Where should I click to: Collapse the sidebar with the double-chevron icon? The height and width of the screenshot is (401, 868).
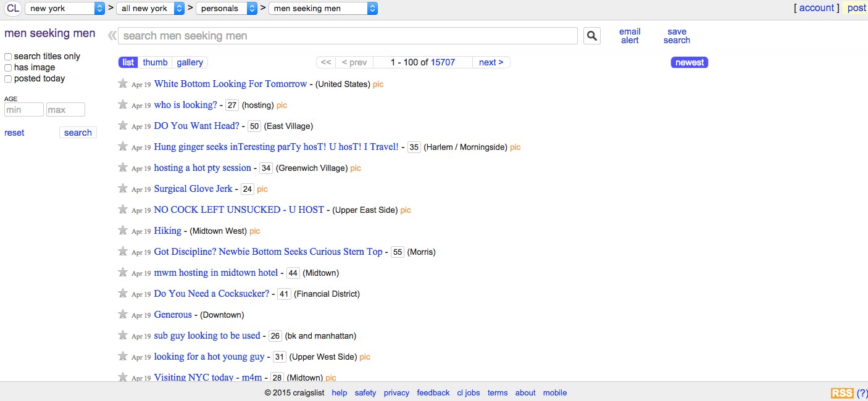coord(112,36)
